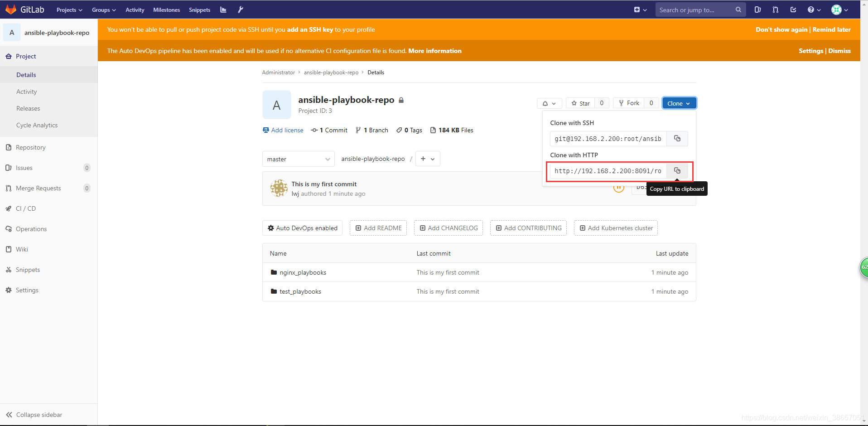Copy HTTP clone URL to clipboard

(x=677, y=171)
